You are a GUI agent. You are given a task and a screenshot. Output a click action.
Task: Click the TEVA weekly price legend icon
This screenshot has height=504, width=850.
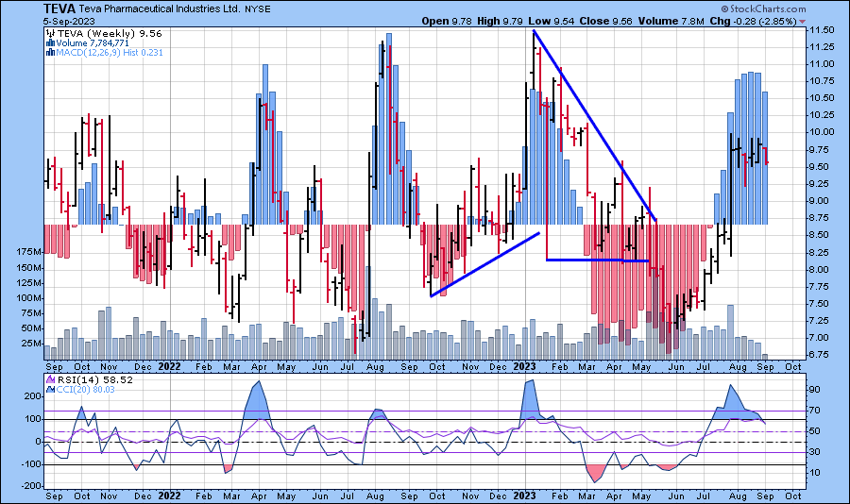pos(49,31)
